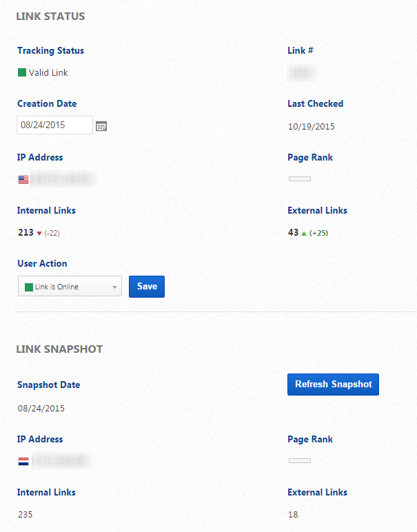
Task: Click the red down arrow beside Internal Links
Action: (x=39, y=233)
